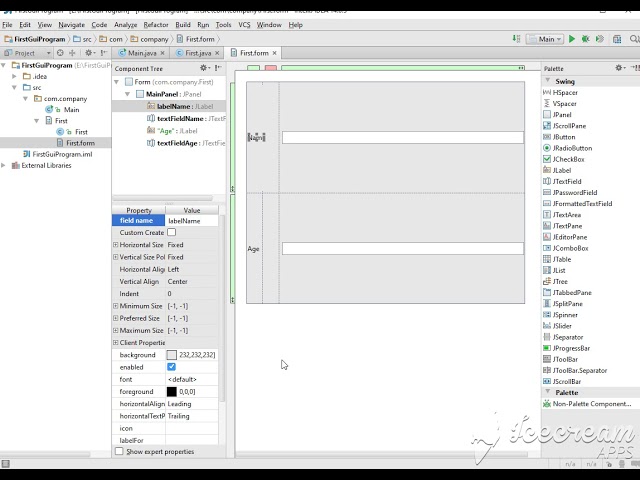
Task: Click the Value column header
Action: pos(192,210)
